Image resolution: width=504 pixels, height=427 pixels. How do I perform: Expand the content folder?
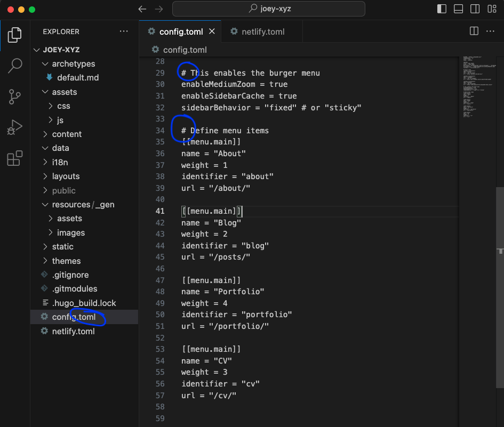67,134
